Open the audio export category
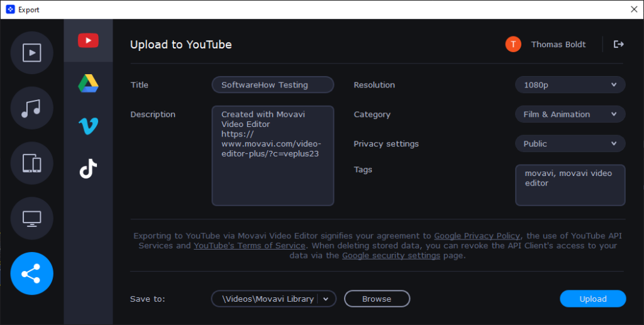The height and width of the screenshot is (325, 644). pos(31,108)
